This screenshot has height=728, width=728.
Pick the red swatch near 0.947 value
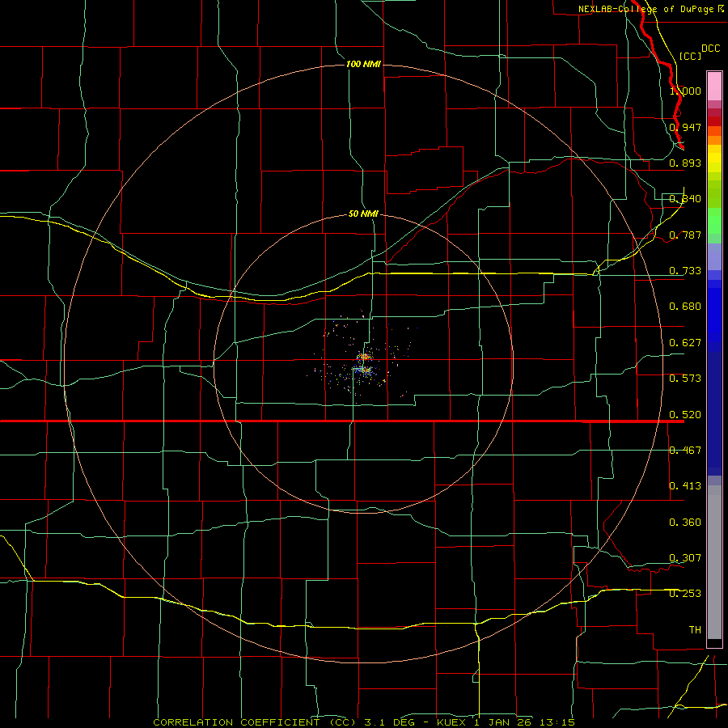click(x=714, y=121)
